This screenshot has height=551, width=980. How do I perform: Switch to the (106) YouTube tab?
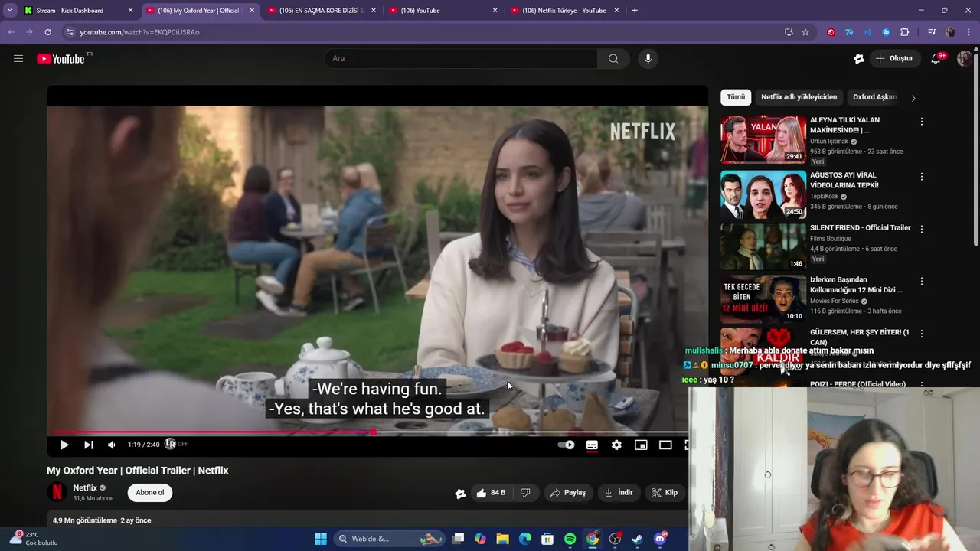[443, 11]
